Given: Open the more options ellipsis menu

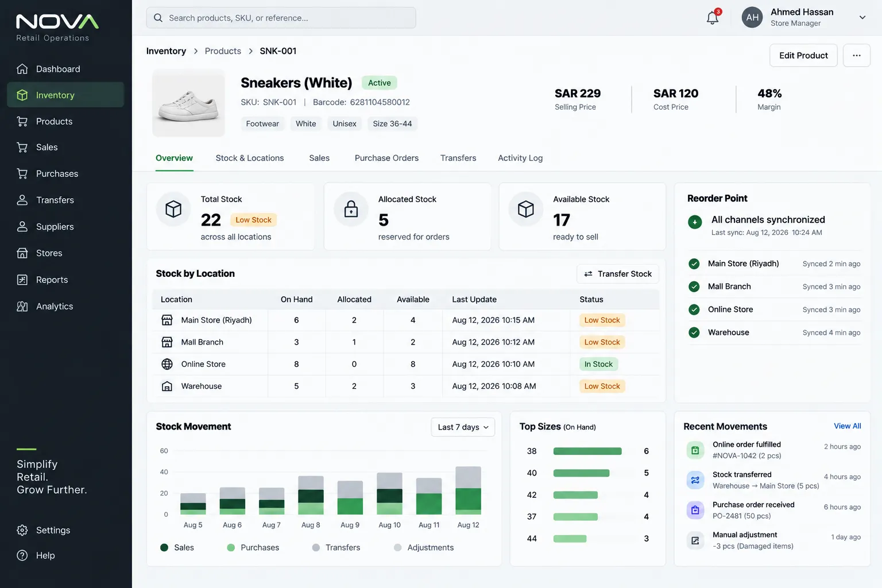Looking at the screenshot, I should tap(857, 56).
